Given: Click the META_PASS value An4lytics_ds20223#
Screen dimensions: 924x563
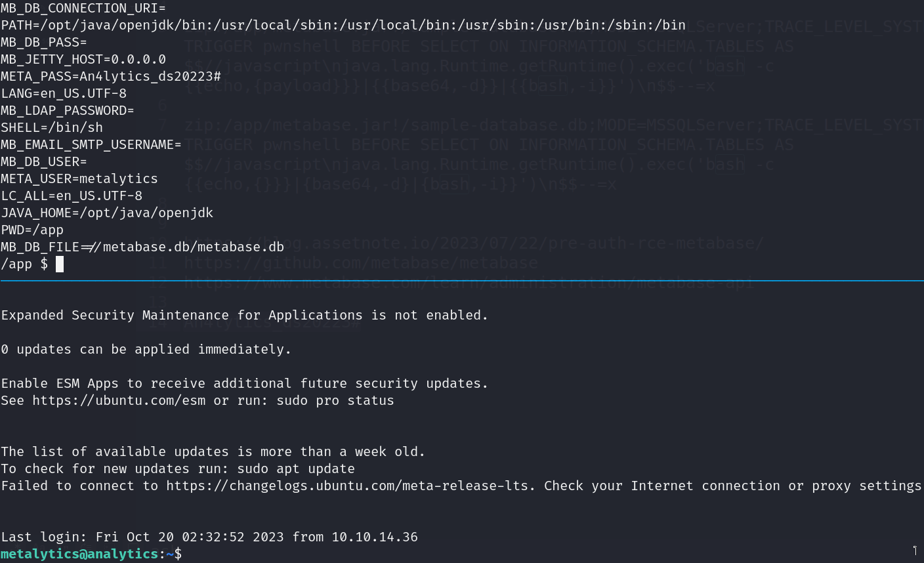Looking at the screenshot, I should click(150, 76).
